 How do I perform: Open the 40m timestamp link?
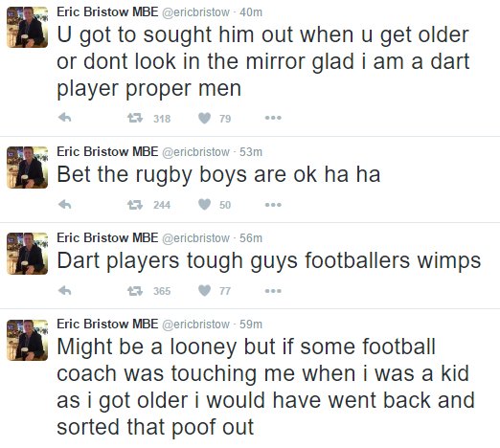point(251,12)
